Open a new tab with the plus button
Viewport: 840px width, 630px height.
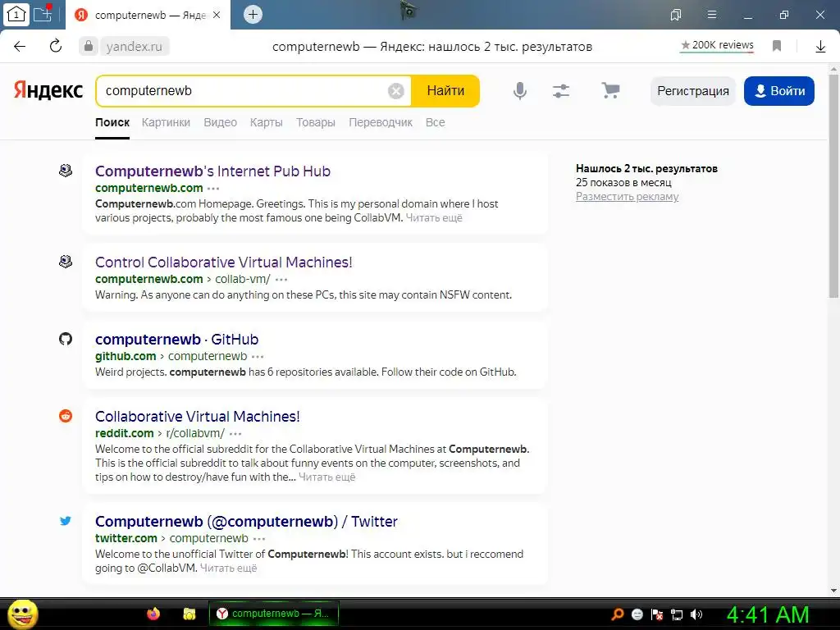[x=253, y=15]
